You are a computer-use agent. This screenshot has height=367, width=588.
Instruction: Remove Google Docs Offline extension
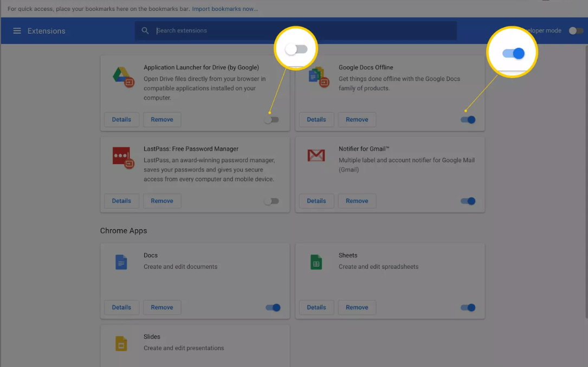(x=357, y=119)
